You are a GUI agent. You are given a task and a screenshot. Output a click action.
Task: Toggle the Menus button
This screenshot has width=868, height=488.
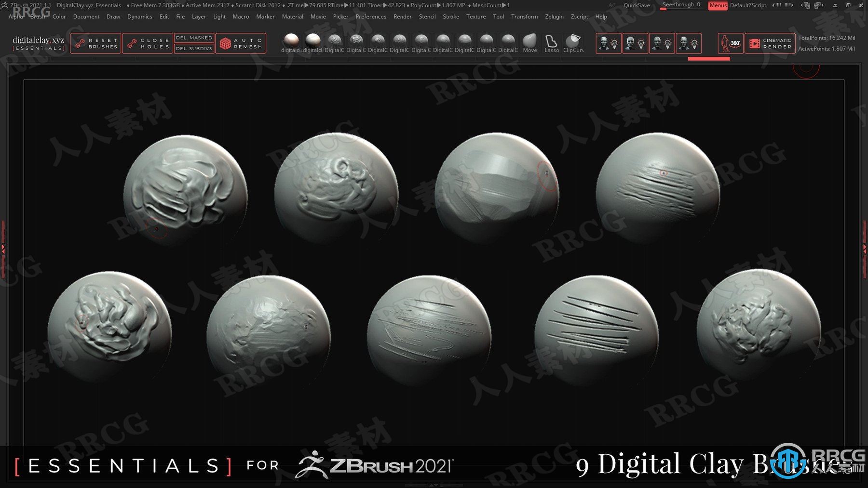pos(718,5)
